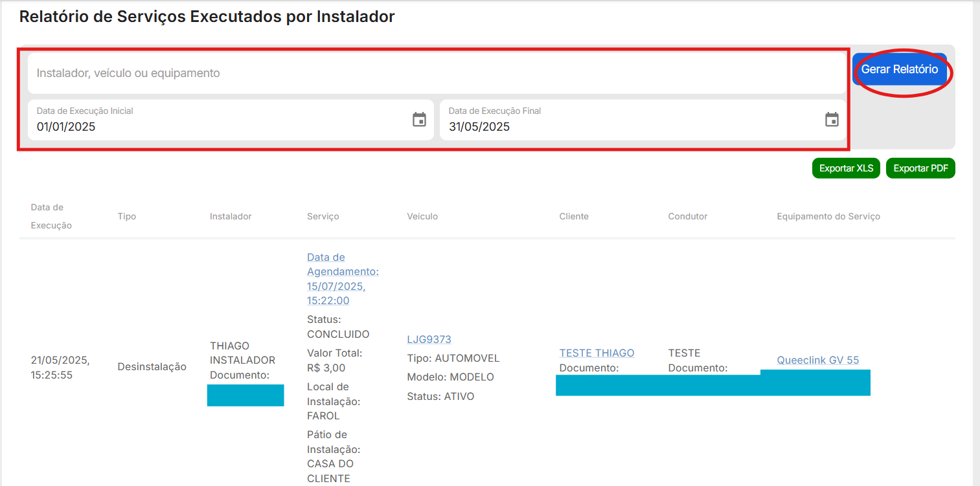Open vehicle details via LJG9373 link

[x=429, y=338]
